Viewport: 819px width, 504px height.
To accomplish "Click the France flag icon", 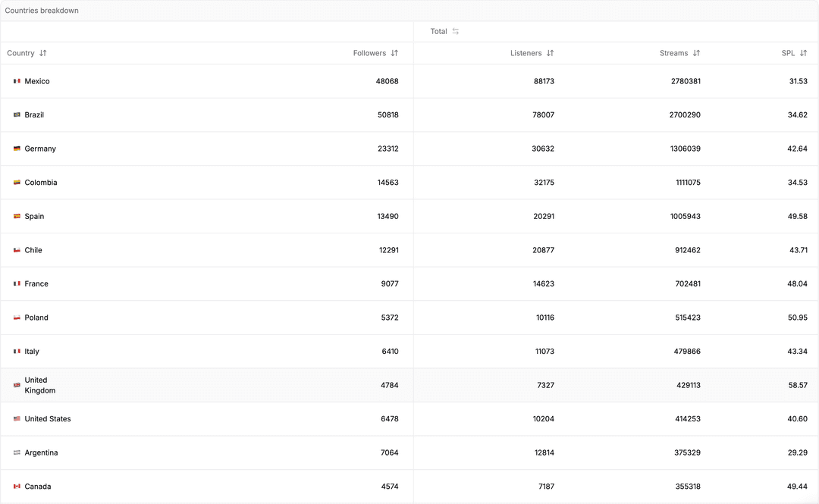I will 16,283.
